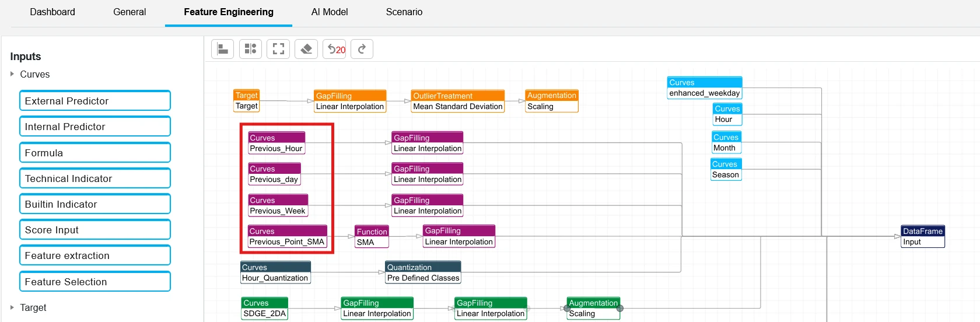
Task: Click the blue Hour curves node
Action: tap(727, 114)
